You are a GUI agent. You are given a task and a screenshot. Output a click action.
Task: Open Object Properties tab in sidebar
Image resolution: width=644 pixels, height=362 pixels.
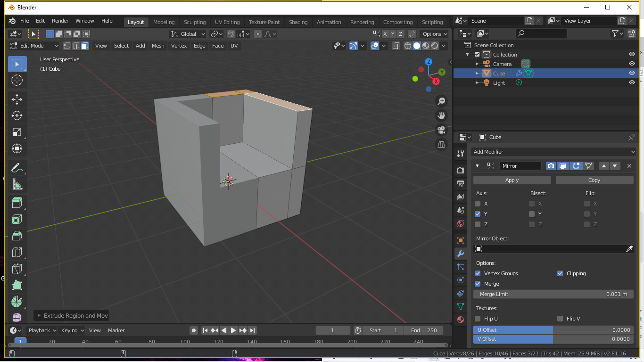[460, 240]
